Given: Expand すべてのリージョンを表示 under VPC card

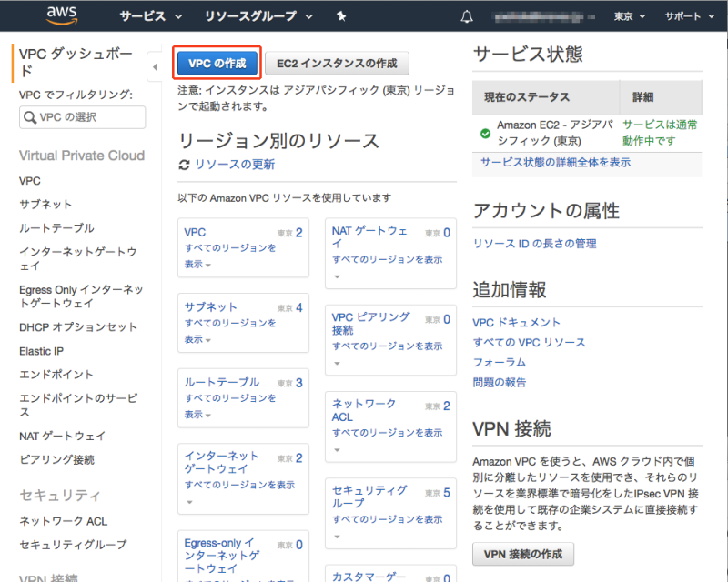Looking at the screenshot, I should click(x=230, y=256).
